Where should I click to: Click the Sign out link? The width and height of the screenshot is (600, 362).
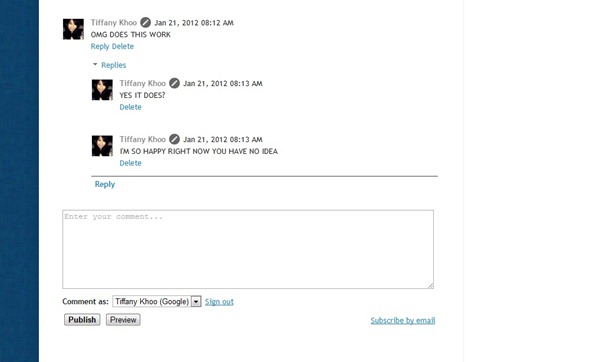point(219,302)
